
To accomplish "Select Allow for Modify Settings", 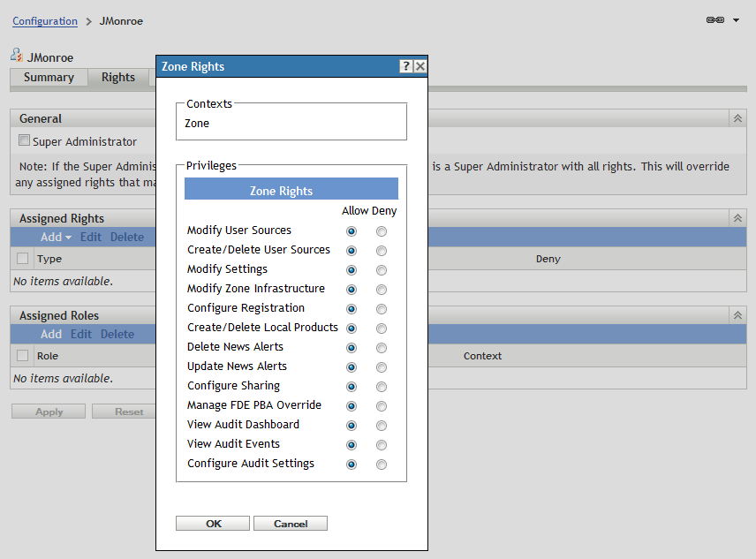I will [352, 270].
